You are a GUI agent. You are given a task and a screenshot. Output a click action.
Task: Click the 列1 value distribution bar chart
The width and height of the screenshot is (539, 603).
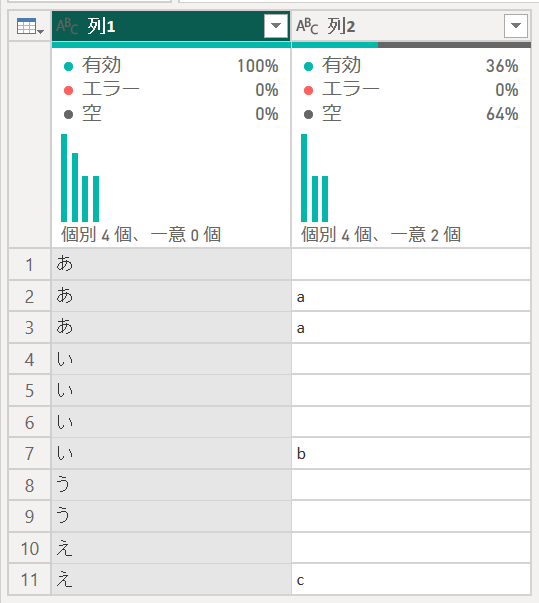tap(80, 178)
